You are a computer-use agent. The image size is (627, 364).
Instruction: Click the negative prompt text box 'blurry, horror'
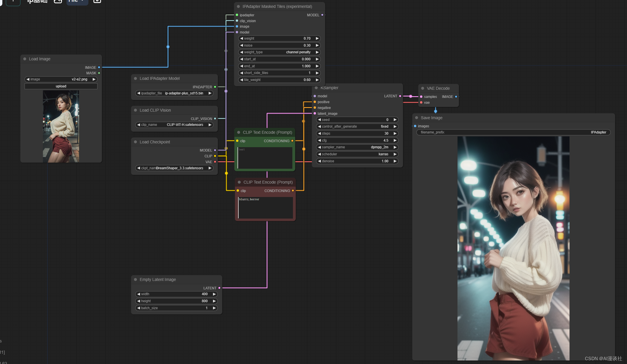[x=265, y=208]
